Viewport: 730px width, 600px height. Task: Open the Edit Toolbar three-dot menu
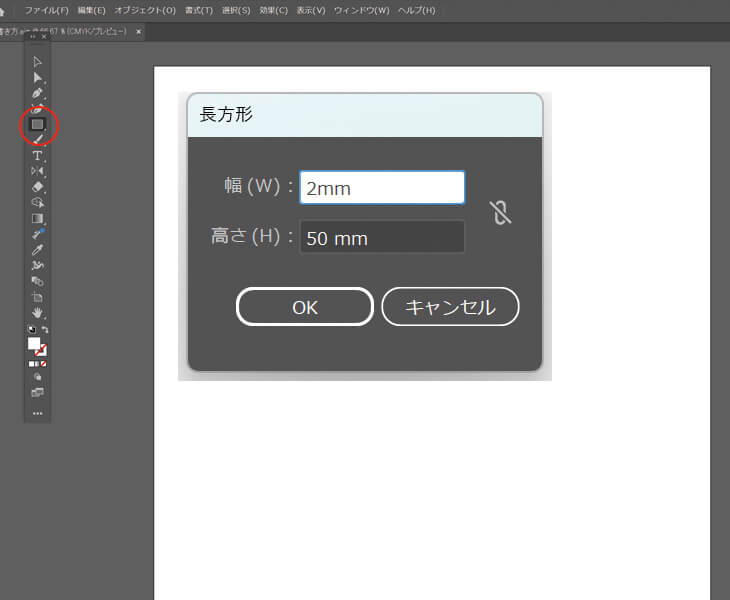[38, 413]
